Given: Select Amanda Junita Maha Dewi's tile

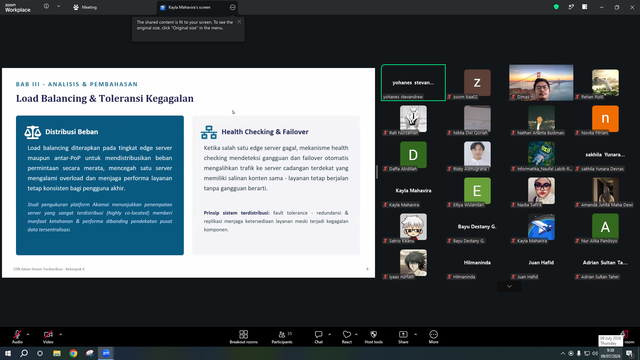Looking at the screenshot, I should coord(605,191).
